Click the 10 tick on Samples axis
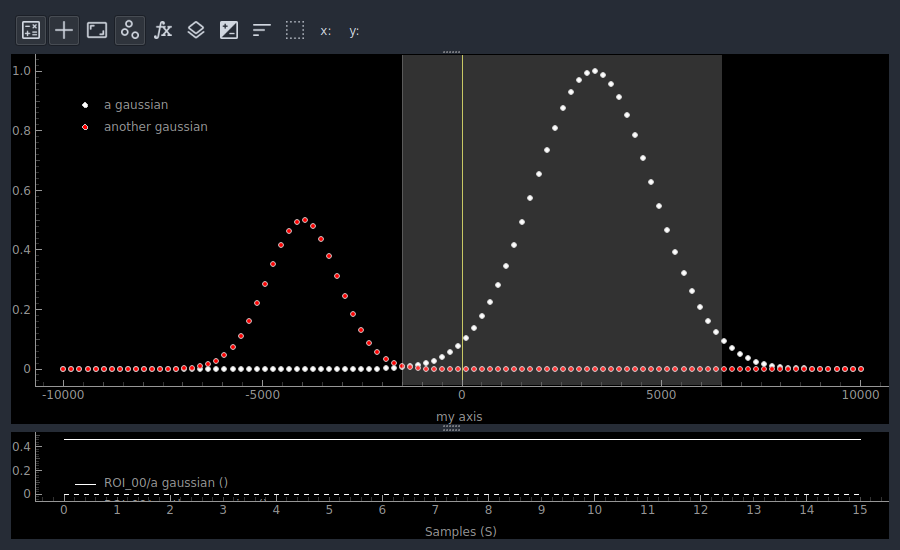This screenshot has height=550, width=900. click(x=595, y=510)
